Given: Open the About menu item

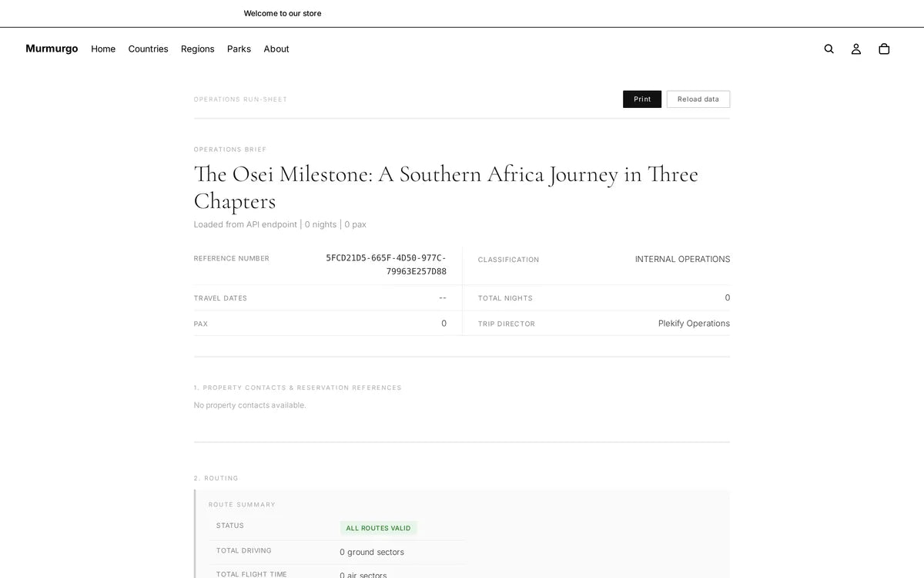Looking at the screenshot, I should pyautogui.click(x=276, y=49).
